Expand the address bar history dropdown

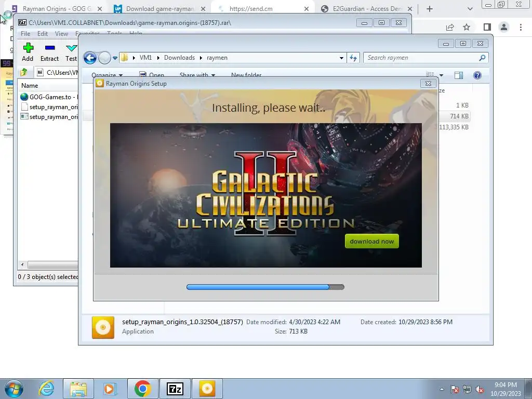tap(341, 58)
